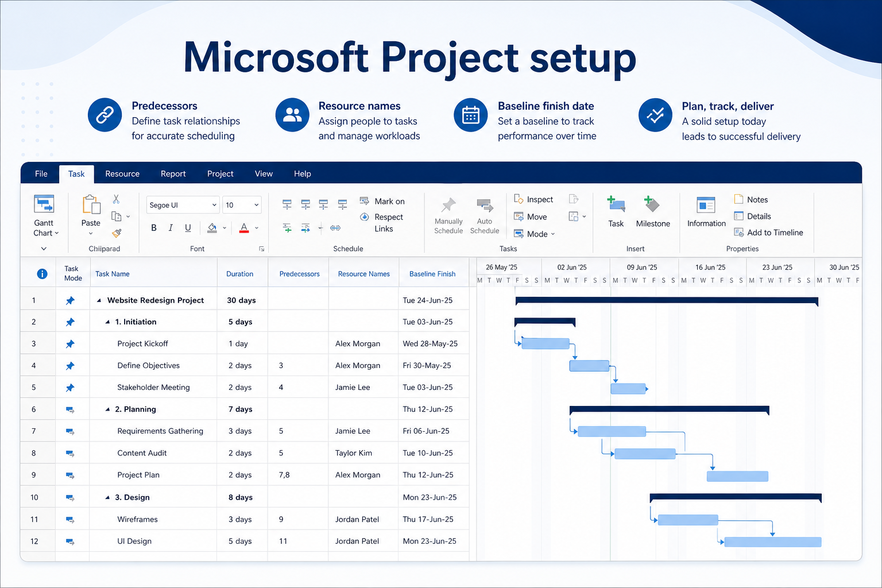Collapse the 1. Initiation group
Image resolution: width=882 pixels, height=588 pixels.
pyautogui.click(x=107, y=322)
